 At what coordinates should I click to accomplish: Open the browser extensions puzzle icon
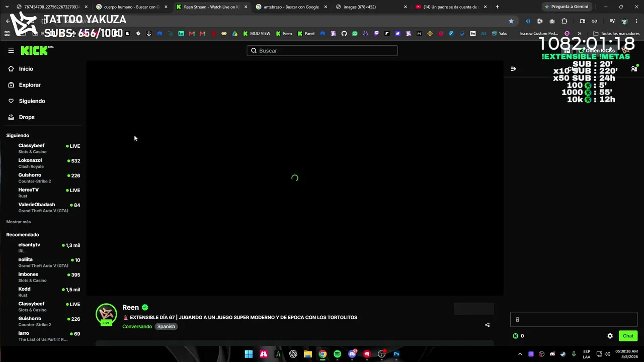[564, 21]
